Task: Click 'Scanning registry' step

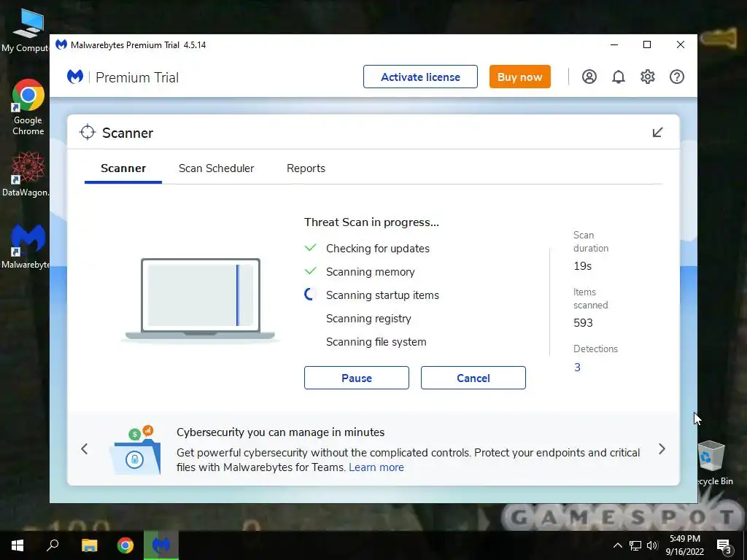Action: coord(368,319)
